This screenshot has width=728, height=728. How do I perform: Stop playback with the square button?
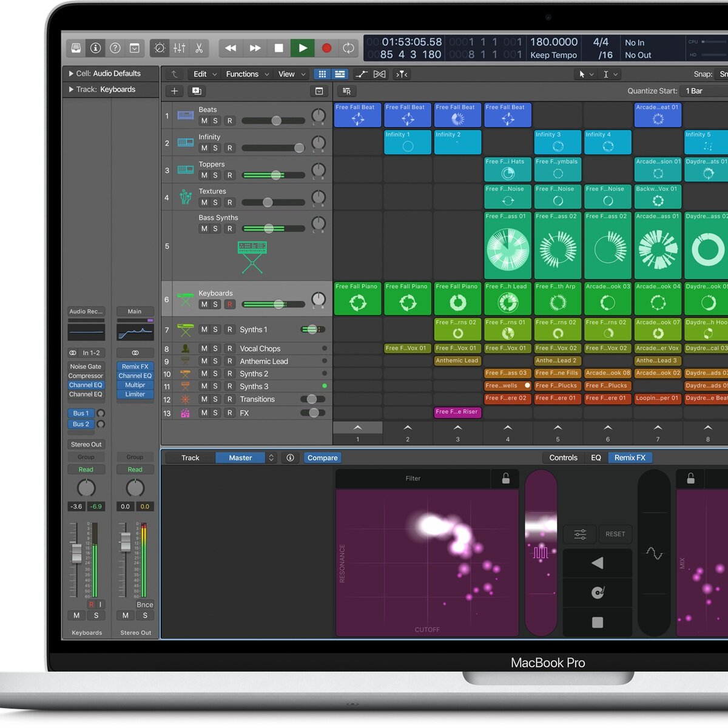(x=278, y=48)
